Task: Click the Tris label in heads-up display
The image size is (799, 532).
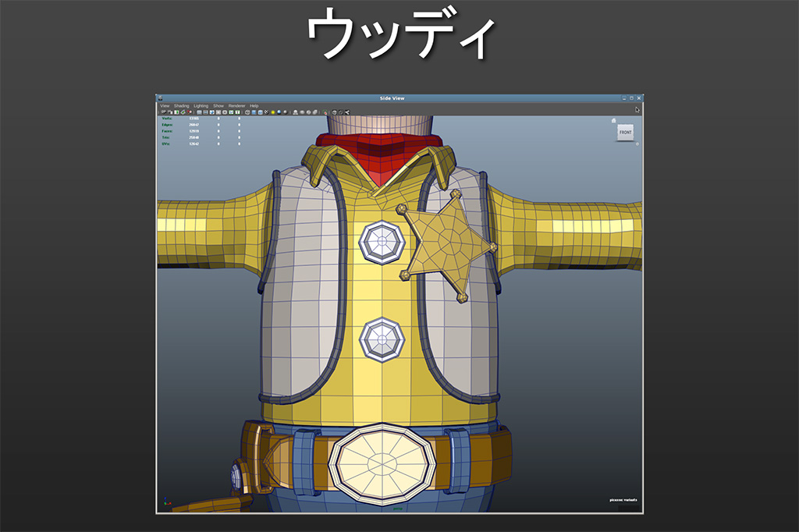Action: pos(165,137)
